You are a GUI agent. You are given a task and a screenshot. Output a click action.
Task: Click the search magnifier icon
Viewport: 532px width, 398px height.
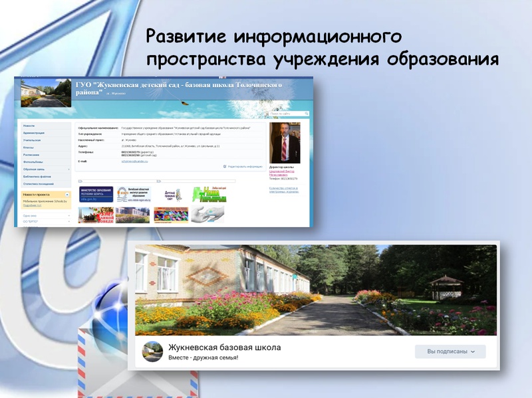click(307, 114)
